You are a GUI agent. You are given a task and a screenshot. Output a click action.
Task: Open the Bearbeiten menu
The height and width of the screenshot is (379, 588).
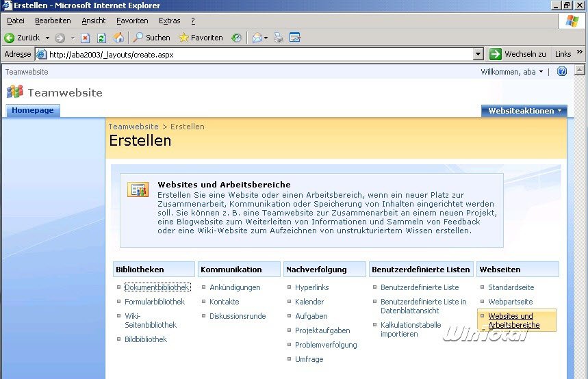coord(53,21)
